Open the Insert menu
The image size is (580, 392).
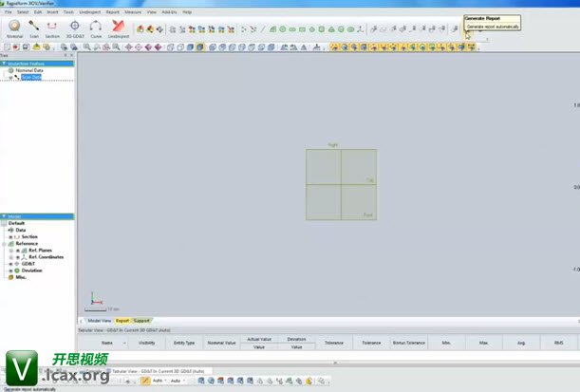(x=52, y=12)
